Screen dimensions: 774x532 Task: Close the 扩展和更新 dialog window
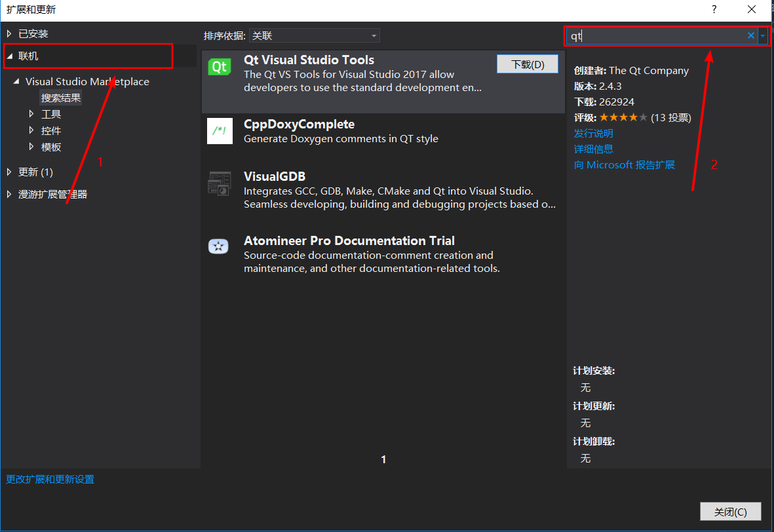coord(751,9)
